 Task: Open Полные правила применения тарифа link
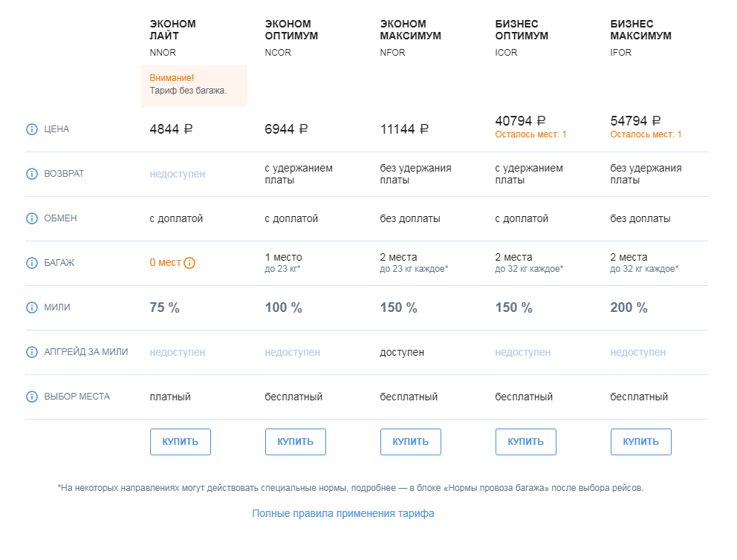pyautogui.click(x=343, y=513)
